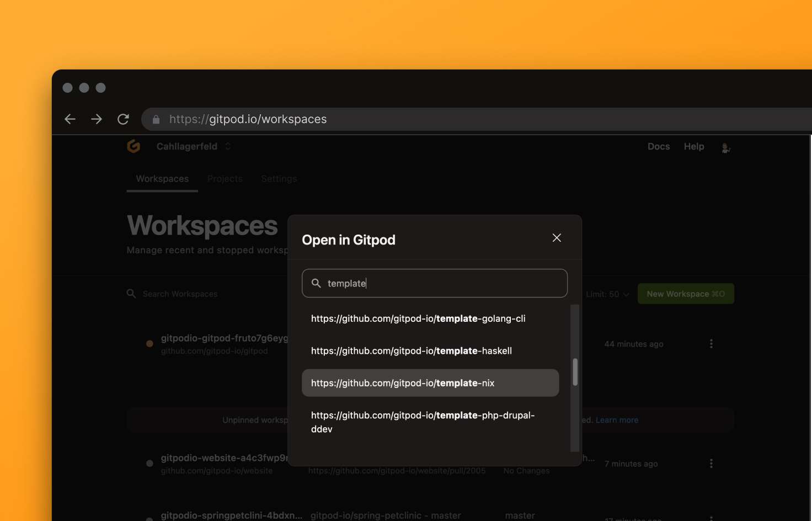This screenshot has height=521, width=812.
Task: Open the three-dot menu for gitpodio-gitpod-fruto7g6eyg
Action: tap(710, 343)
